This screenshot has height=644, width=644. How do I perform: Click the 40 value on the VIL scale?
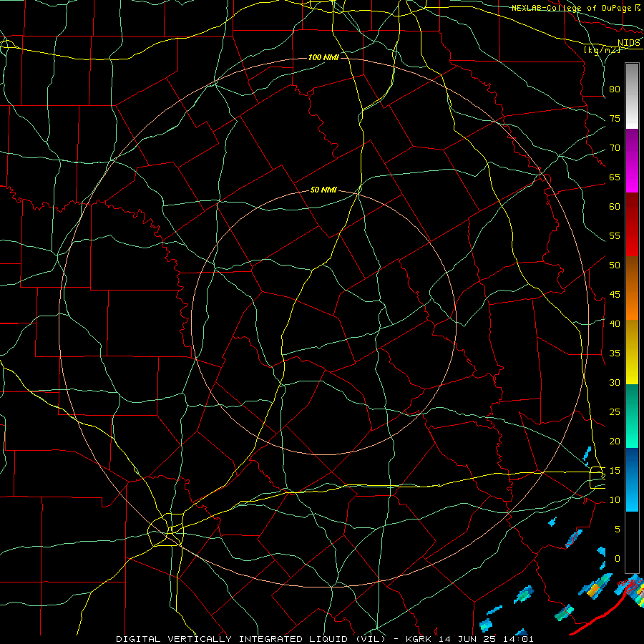pos(615,324)
